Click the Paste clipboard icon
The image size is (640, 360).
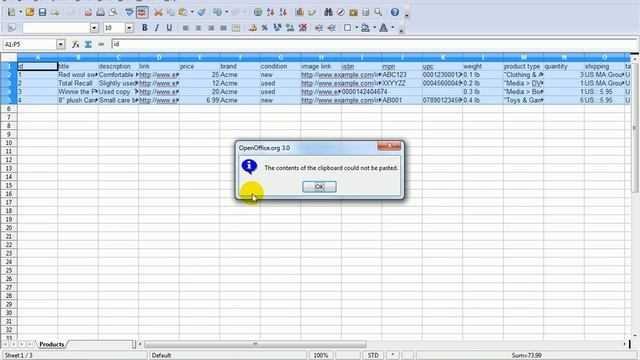pos(183,12)
